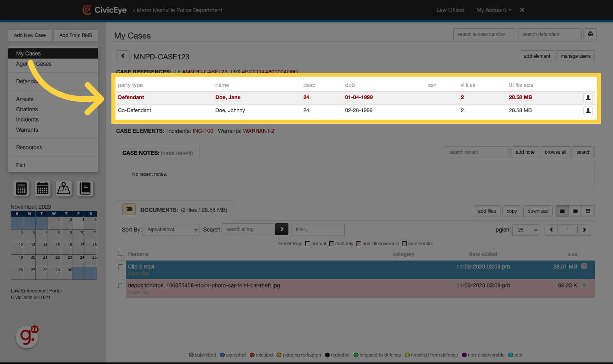The width and height of the screenshot is (613, 364).
Task: Click the Law Officer link in header
Action: click(x=451, y=10)
